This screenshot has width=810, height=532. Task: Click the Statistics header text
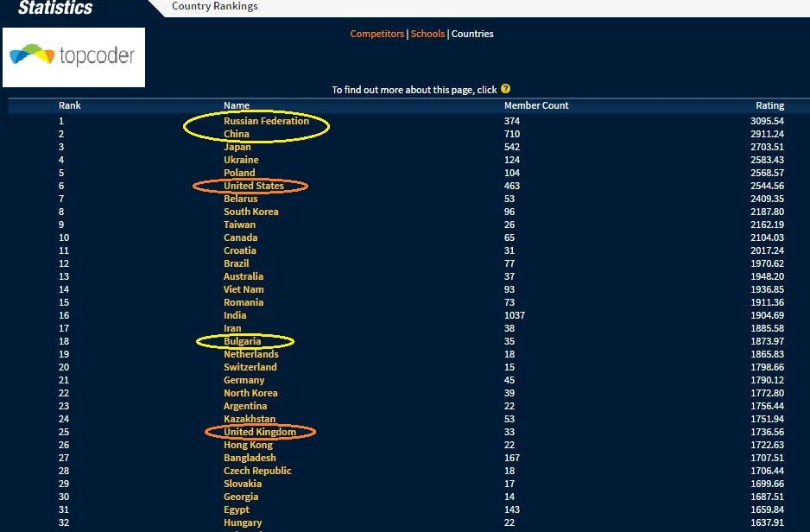point(55,7)
